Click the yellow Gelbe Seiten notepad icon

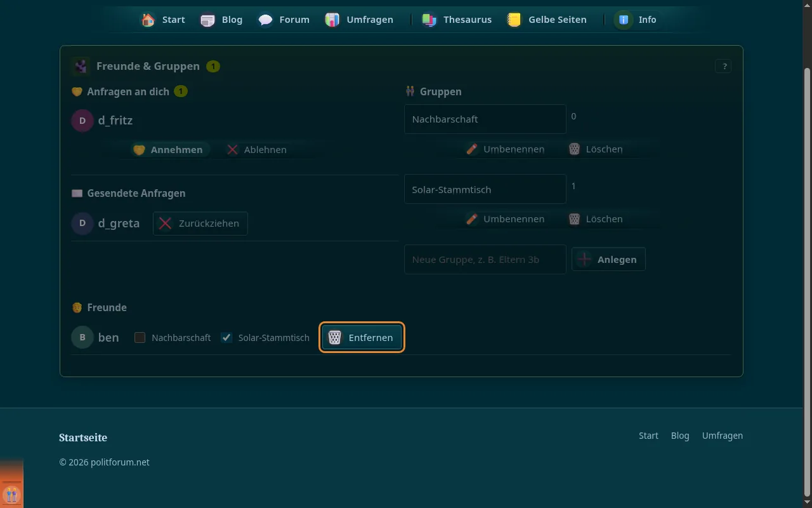click(x=513, y=20)
